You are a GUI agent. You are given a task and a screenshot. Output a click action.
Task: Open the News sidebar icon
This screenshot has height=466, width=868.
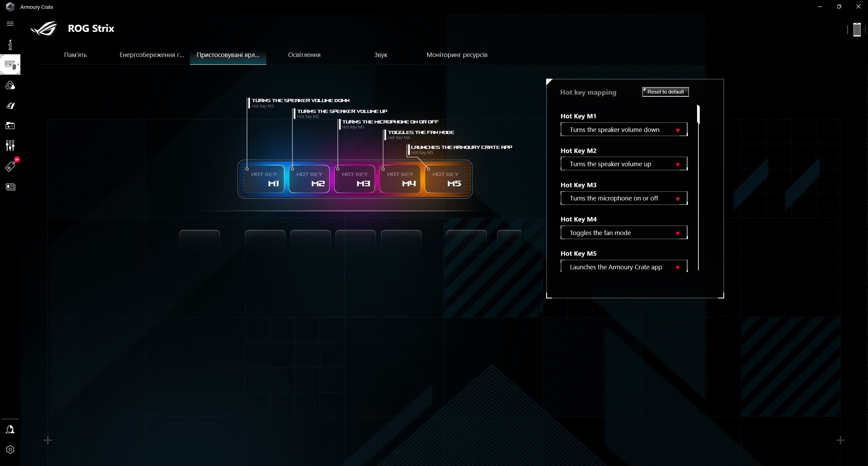point(10,187)
